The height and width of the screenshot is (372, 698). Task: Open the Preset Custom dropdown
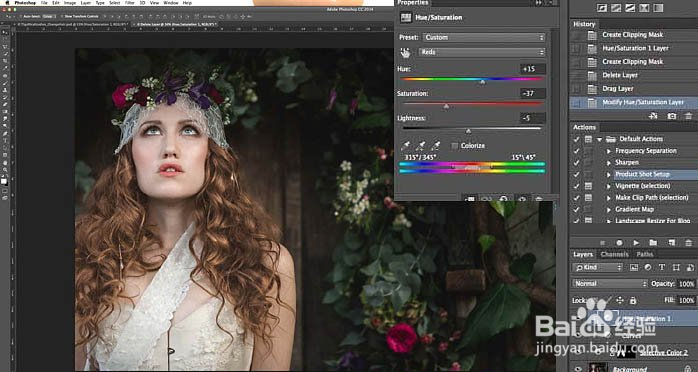coord(484,37)
